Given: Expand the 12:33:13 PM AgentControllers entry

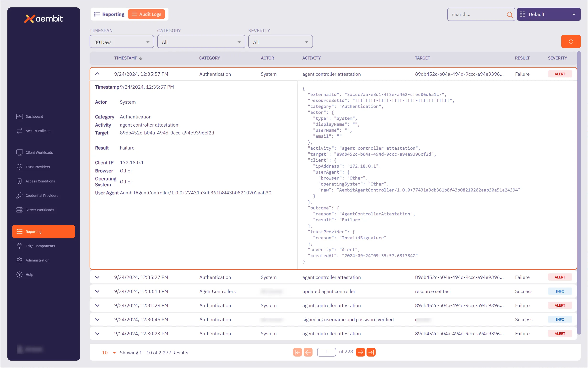Looking at the screenshot, I should click(x=97, y=291).
